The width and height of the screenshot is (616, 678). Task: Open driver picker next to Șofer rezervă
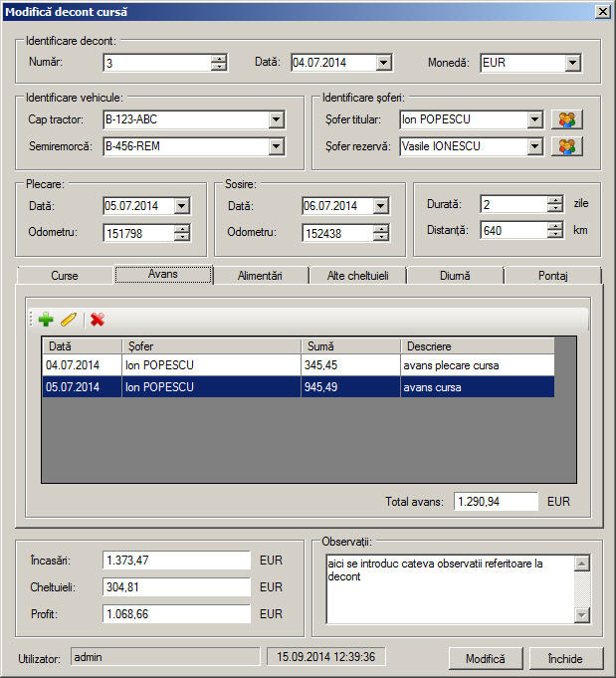click(566, 146)
